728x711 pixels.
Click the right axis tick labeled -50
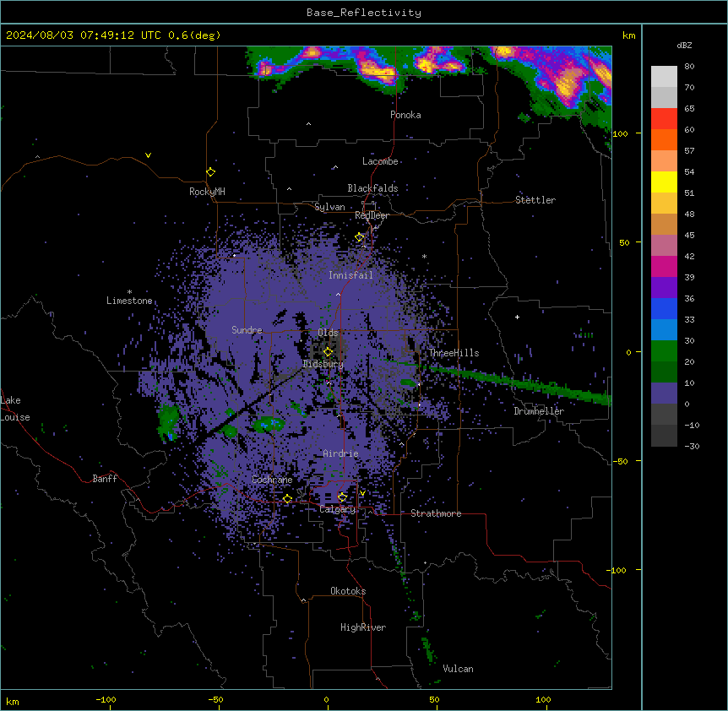click(620, 461)
